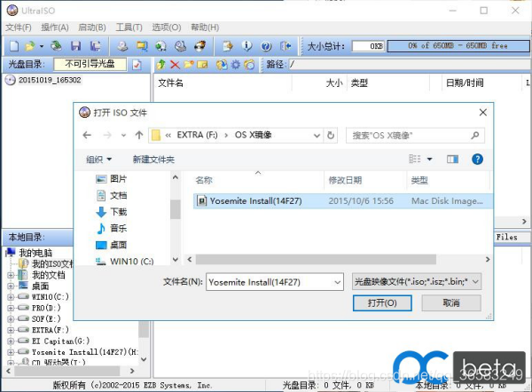532x392 pixels.
Task: Click the 名称 column header in dialog
Action: pyautogui.click(x=204, y=180)
